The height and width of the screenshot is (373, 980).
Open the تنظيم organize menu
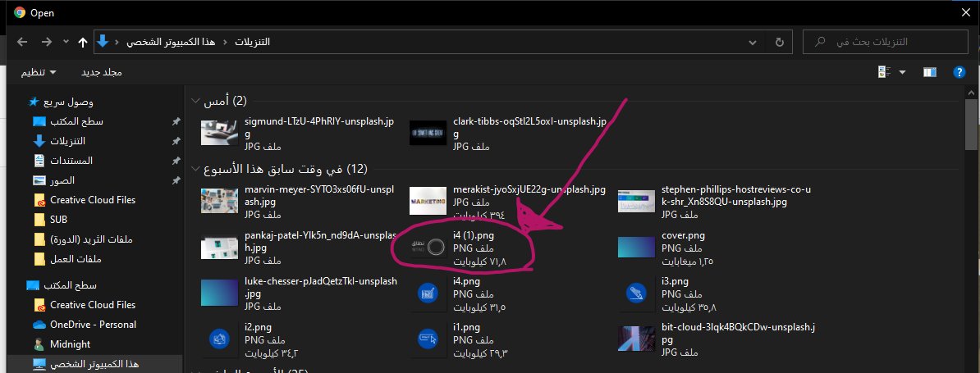click(39, 72)
